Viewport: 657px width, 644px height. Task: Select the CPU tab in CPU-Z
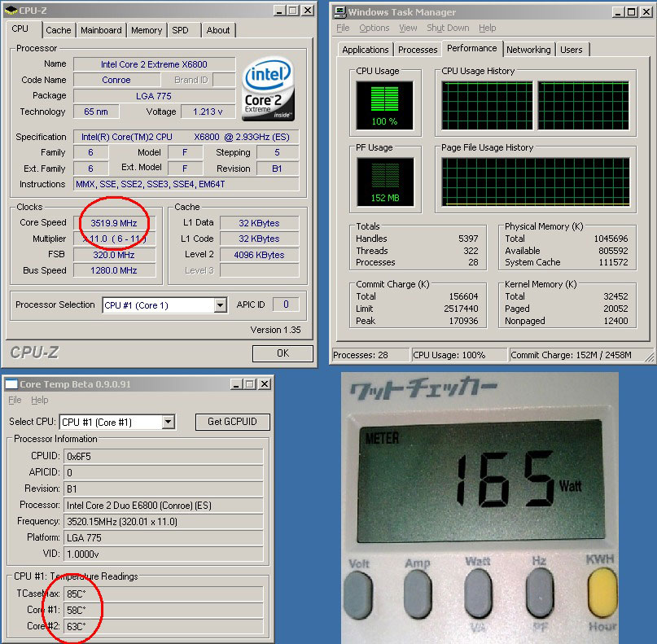tap(20, 29)
